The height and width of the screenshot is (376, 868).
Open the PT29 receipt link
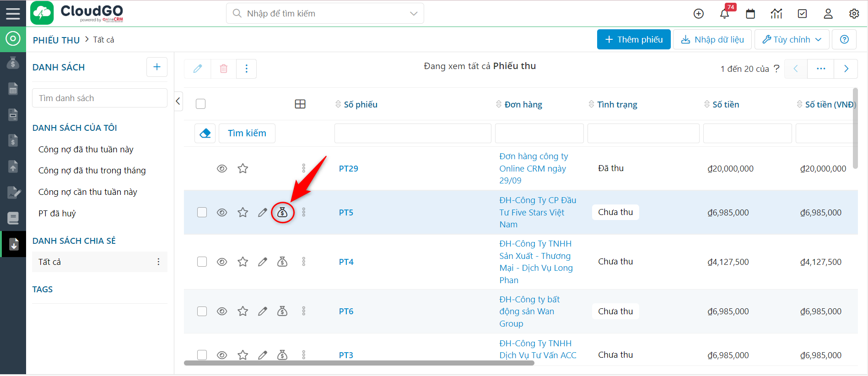click(x=348, y=168)
